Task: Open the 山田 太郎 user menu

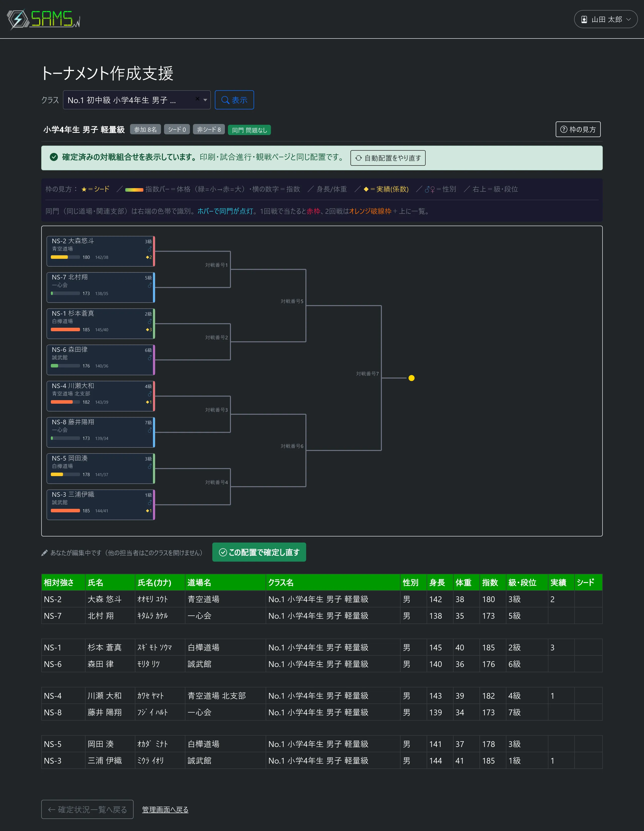Action: click(605, 19)
